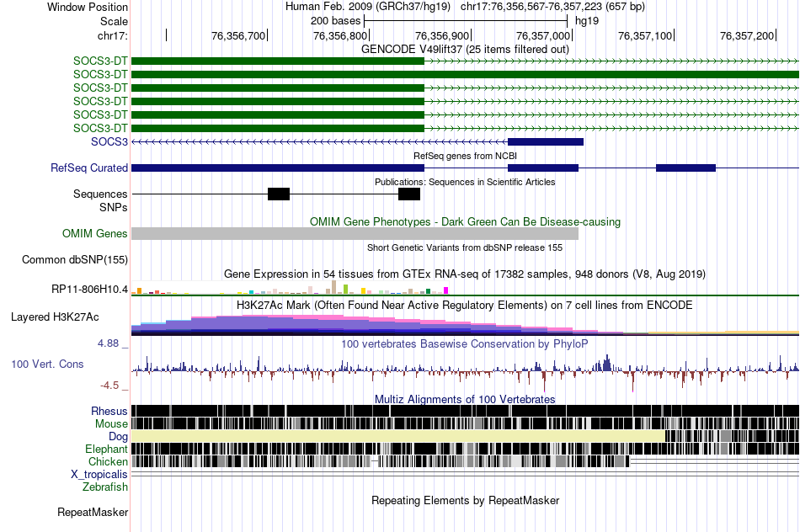The image size is (800, 532).
Task: Click the hg19 label beside scale bar
Action: (587, 21)
